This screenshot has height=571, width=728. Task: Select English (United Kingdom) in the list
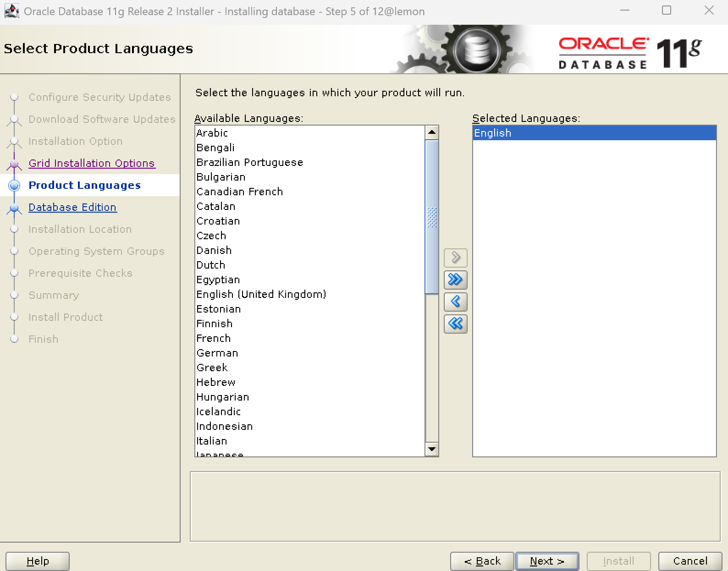(x=310, y=294)
